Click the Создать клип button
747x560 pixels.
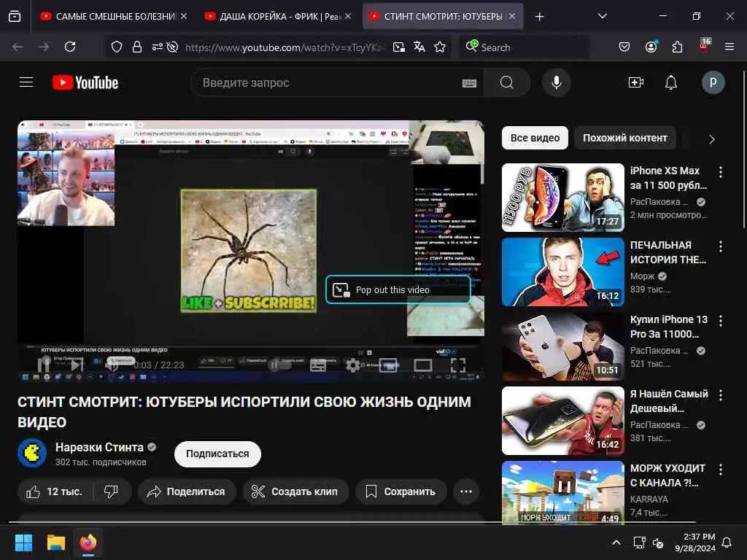pyautogui.click(x=295, y=491)
